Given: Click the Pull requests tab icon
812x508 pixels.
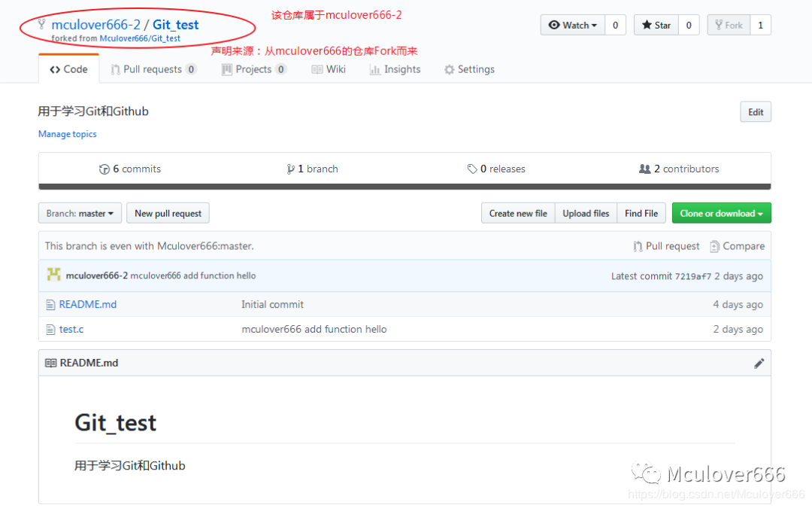Looking at the screenshot, I should coord(116,69).
